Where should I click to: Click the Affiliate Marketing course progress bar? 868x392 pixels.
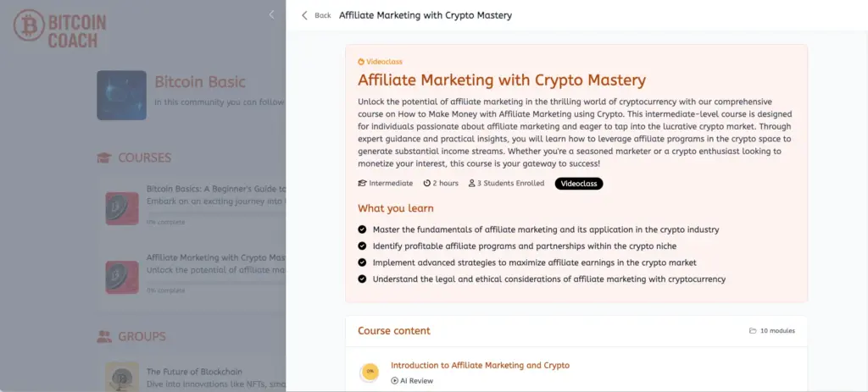(x=216, y=283)
